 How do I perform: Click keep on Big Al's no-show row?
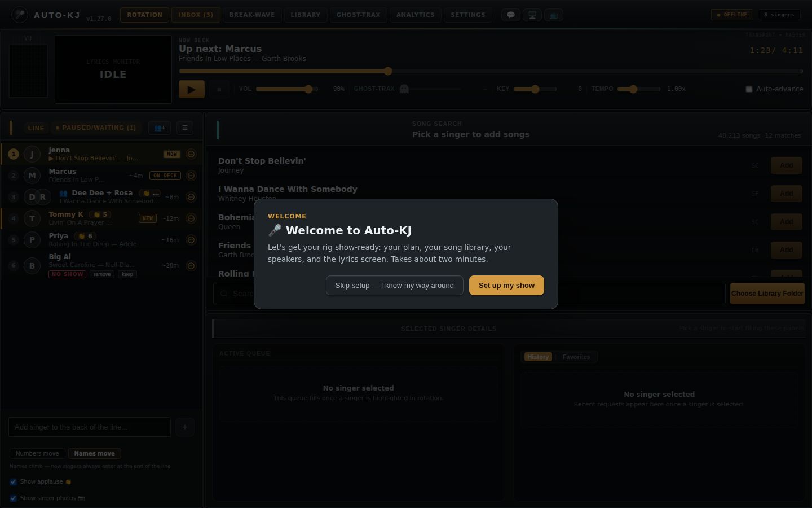(127, 274)
